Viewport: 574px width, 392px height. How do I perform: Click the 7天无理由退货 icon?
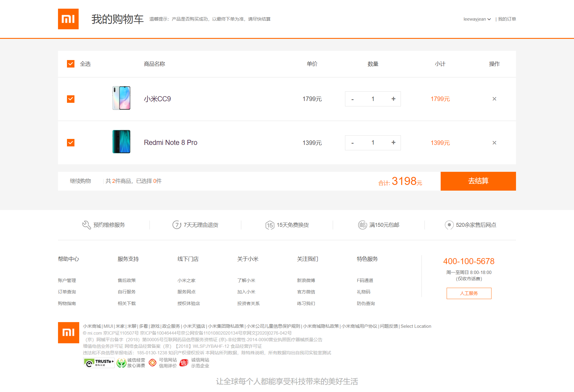pyautogui.click(x=177, y=225)
